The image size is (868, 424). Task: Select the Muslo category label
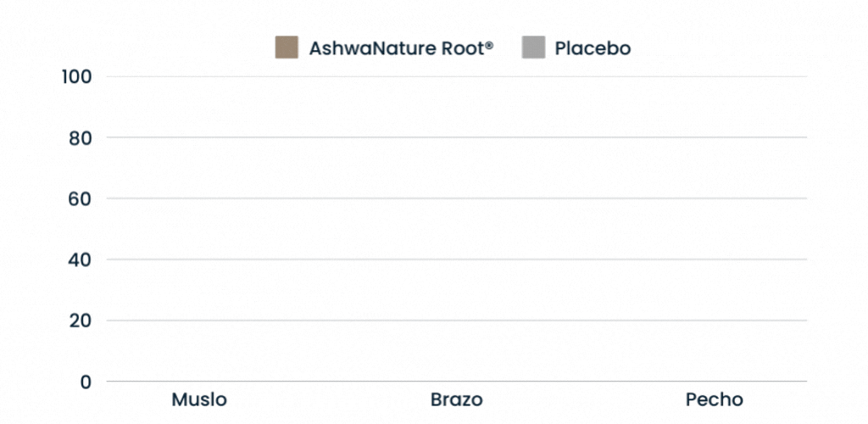pos(199,399)
